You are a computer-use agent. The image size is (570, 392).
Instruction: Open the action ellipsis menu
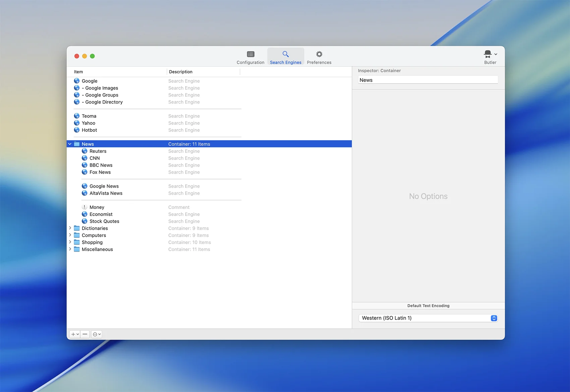click(97, 334)
